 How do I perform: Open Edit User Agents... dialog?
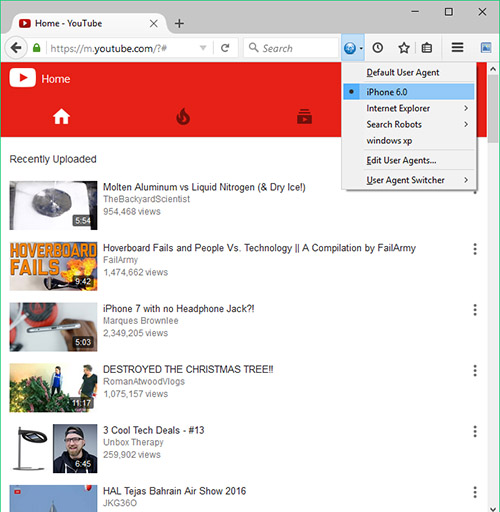409,160
